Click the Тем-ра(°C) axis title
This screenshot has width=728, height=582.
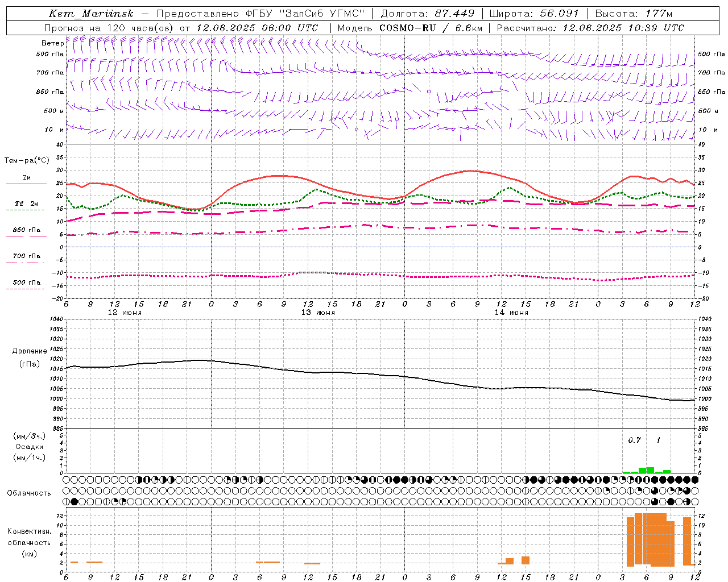(27, 161)
